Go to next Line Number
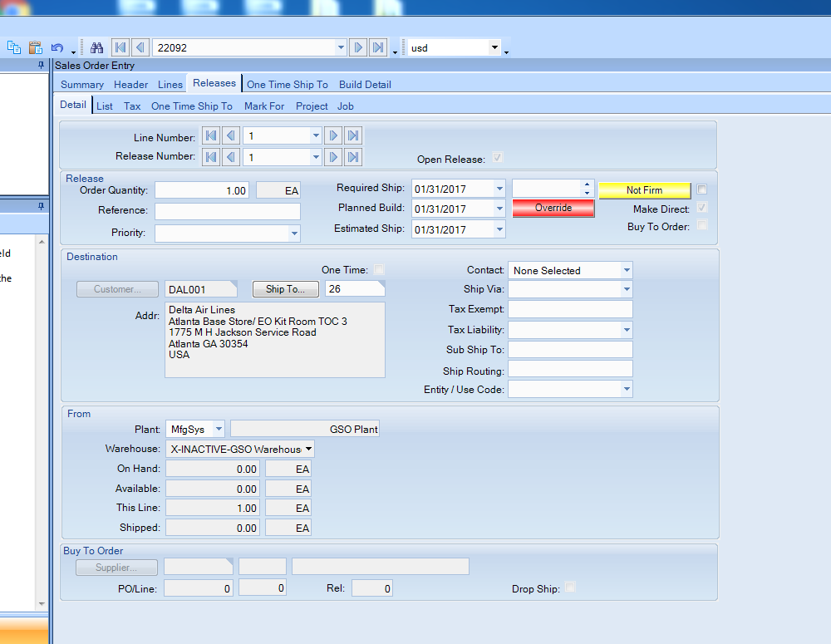This screenshot has width=831, height=644. click(x=333, y=135)
